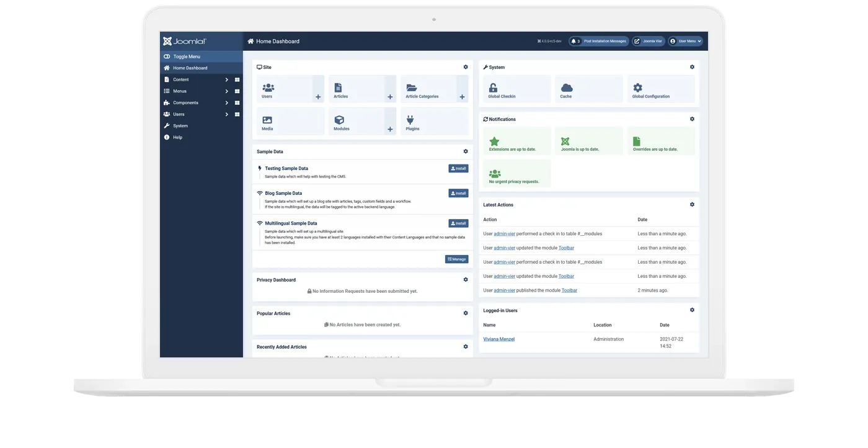Click the Content dashboard grid icon in sidebar
This screenshot has width=868, height=448.
(237, 80)
